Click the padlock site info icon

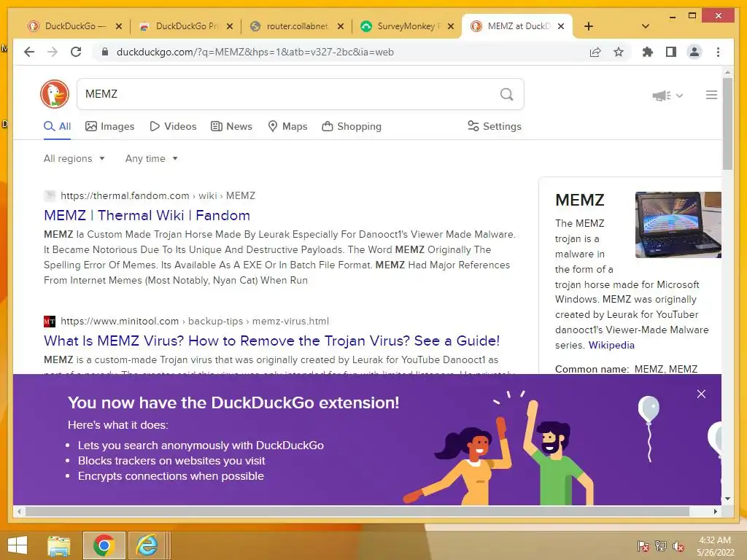pyautogui.click(x=105, y=52)
